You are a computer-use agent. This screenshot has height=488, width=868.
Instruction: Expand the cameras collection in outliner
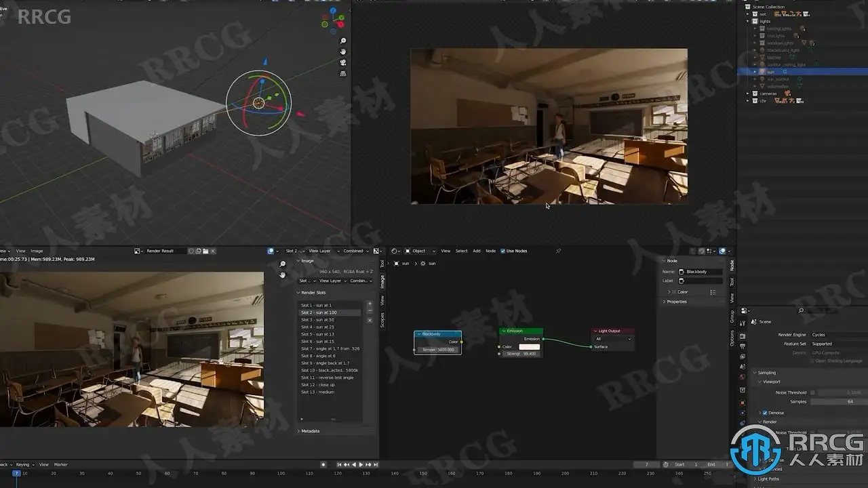[x=748, y=94]
